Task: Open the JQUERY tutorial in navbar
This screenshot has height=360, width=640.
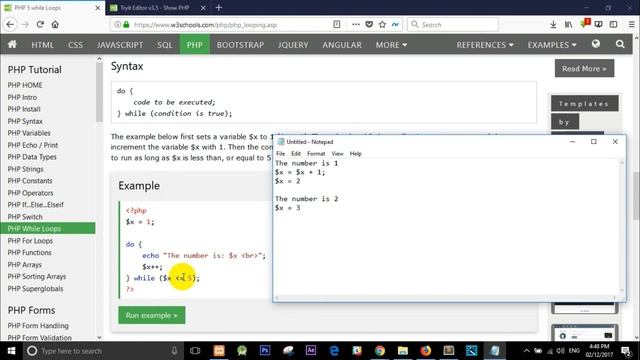Action: coord(293,44)
